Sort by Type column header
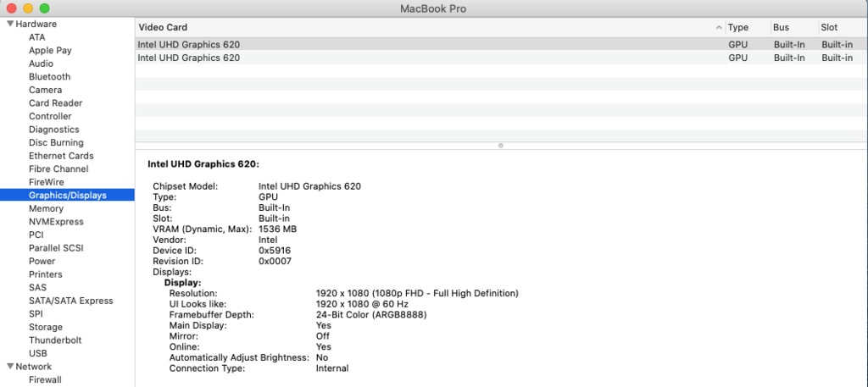 [x=738, y=27]
